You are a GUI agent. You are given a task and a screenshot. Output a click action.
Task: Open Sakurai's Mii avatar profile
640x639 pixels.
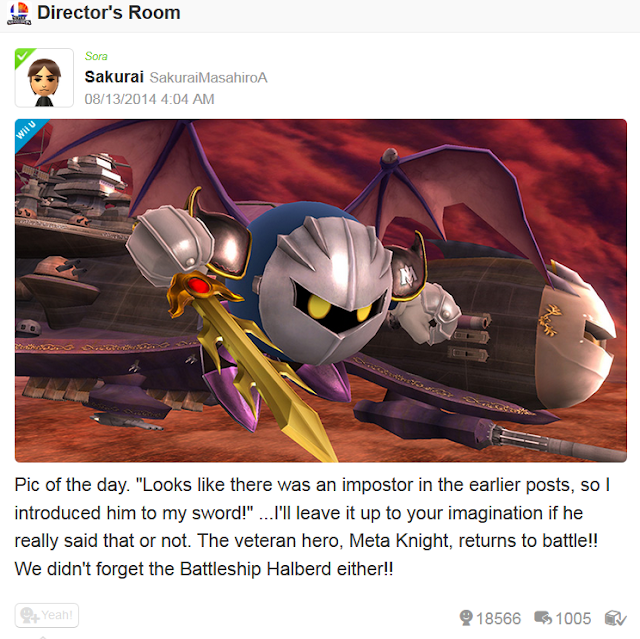tap(44, 78)
